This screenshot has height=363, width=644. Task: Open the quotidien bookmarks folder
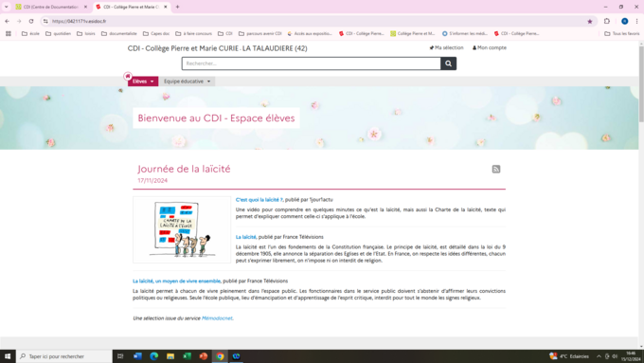pos(58,34)
